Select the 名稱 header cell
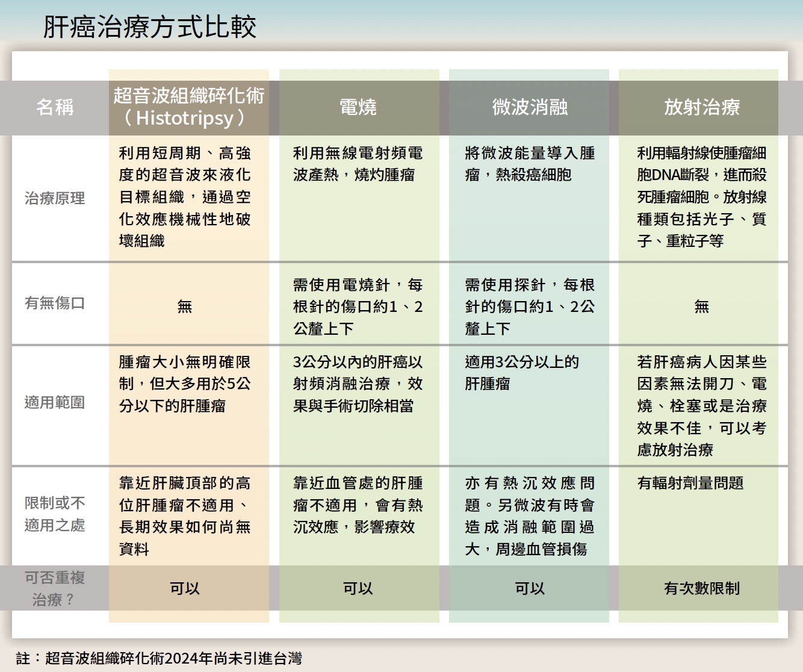The height and width of the screenshot is (672, 803). click(55, 107)
